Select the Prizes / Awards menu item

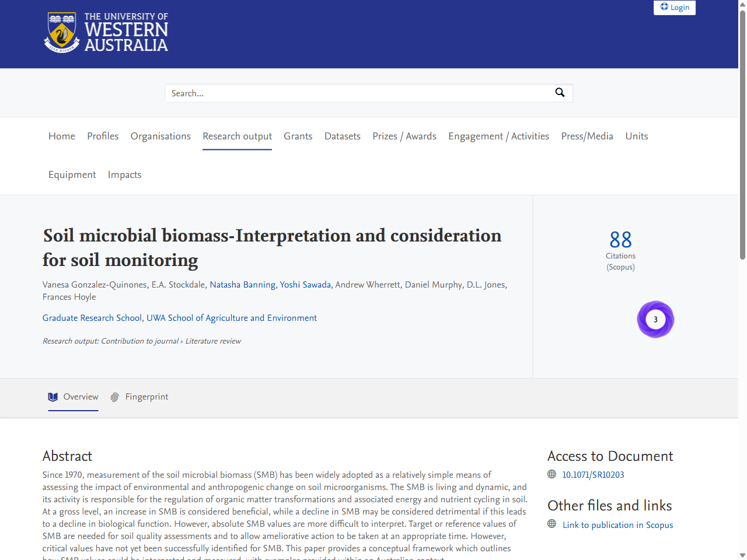[404, 136]
